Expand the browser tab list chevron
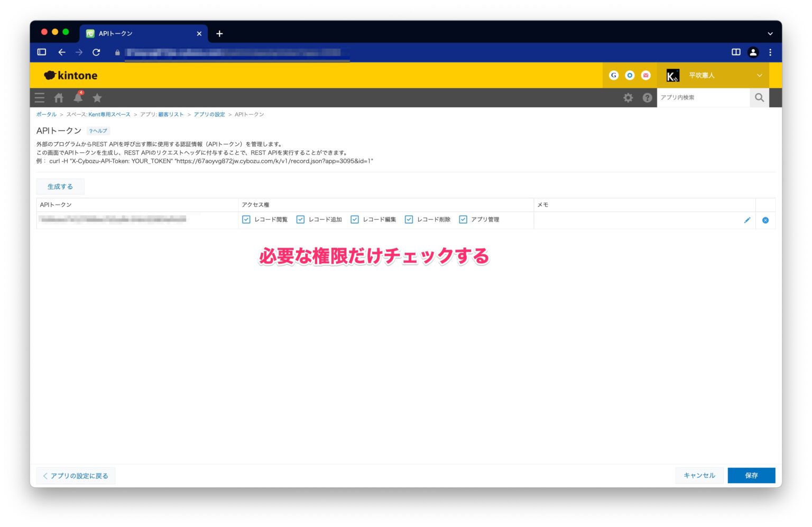Screen dimensions: 812x527 (x=770, y=33)
